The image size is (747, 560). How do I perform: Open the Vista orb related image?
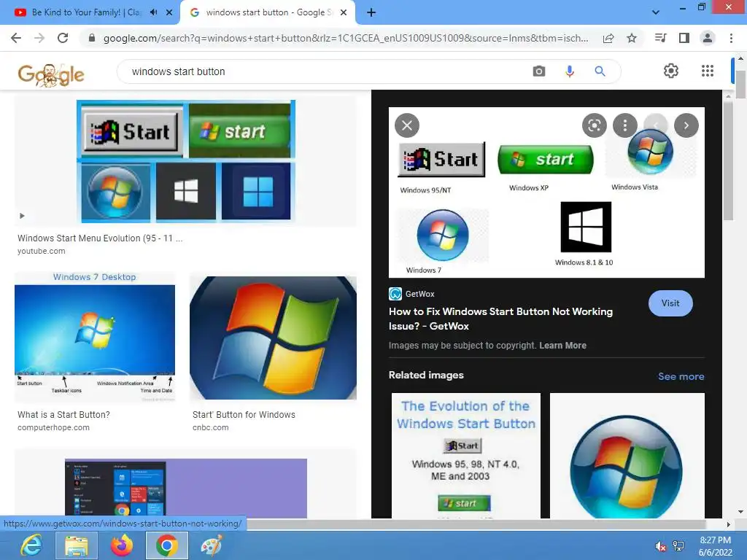click(x=627, y=455)
